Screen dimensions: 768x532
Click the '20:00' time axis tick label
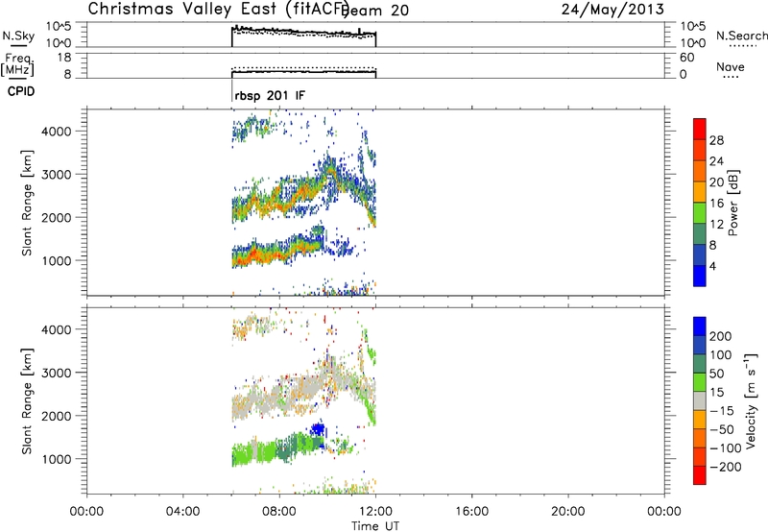pos(568,512)
